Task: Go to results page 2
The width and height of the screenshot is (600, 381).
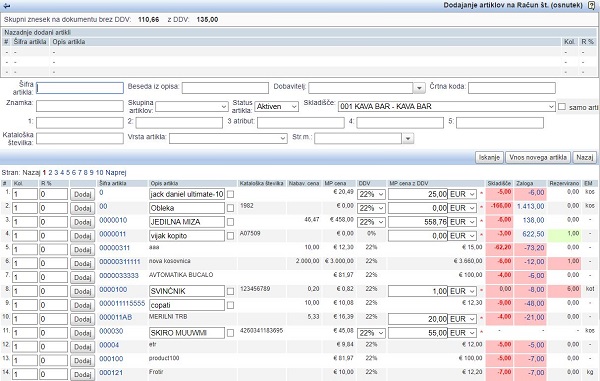Action: pyautogui.click(x=50, y=173)
